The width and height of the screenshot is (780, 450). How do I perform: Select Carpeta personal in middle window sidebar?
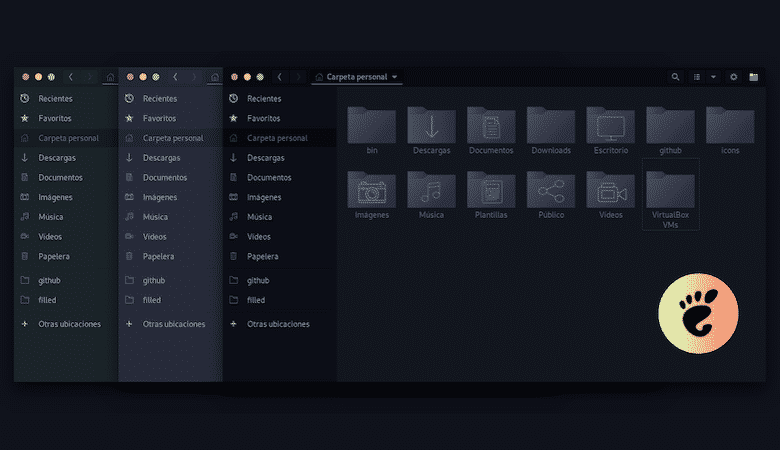(x=171, y=138)
